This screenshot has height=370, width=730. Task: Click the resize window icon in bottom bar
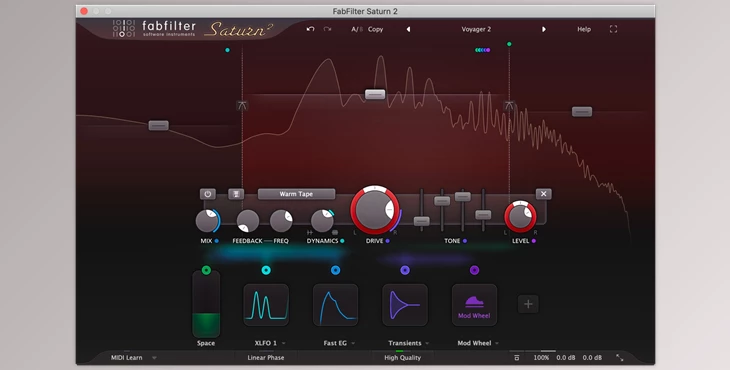(620, 357)
